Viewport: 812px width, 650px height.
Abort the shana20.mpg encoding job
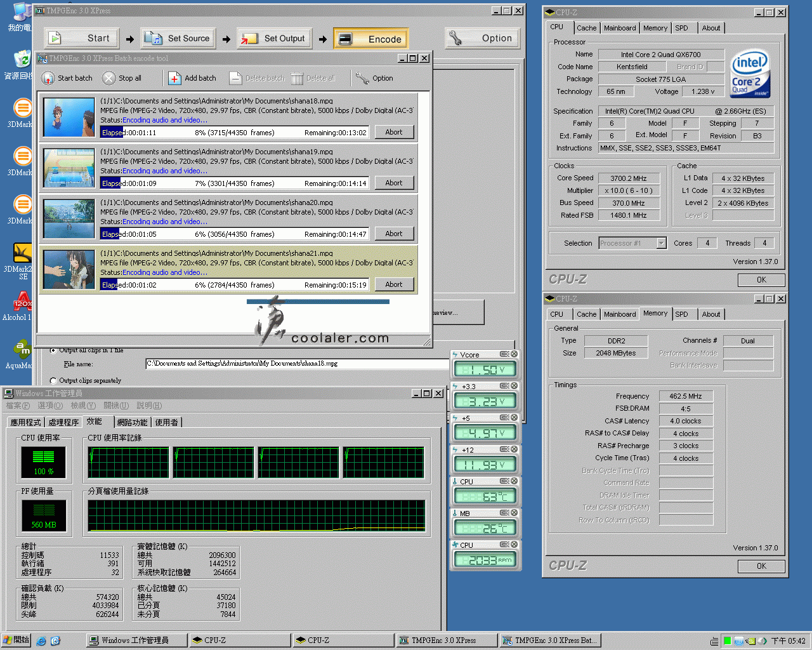tap(394, 234)
